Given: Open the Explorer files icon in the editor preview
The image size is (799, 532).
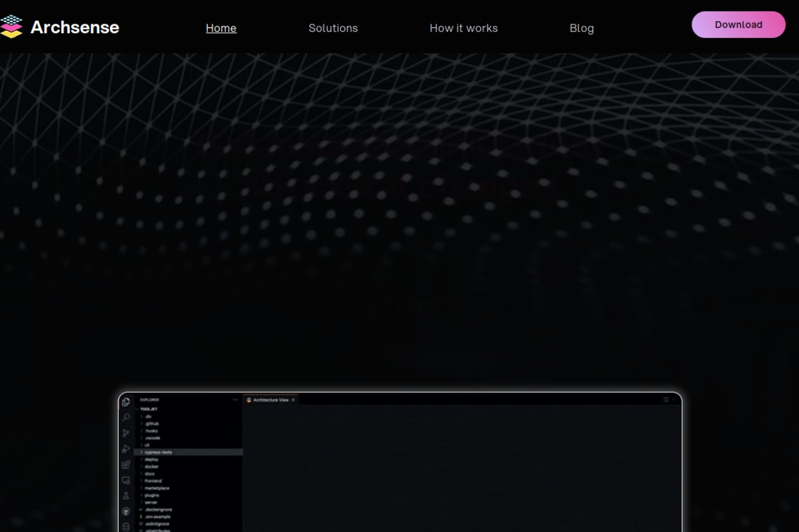Looking at the screenshot, I should tap(126, 402).
